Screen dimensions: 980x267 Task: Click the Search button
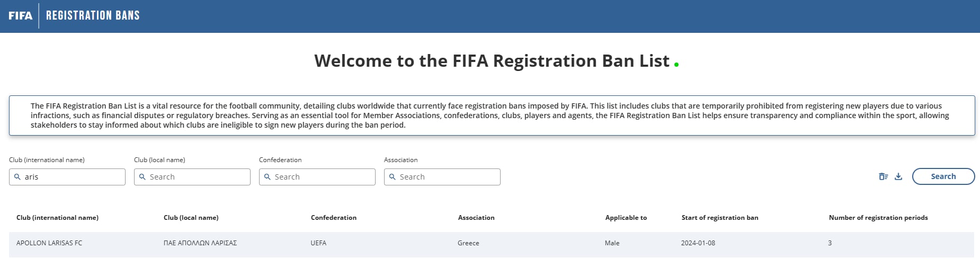[943, 176]
